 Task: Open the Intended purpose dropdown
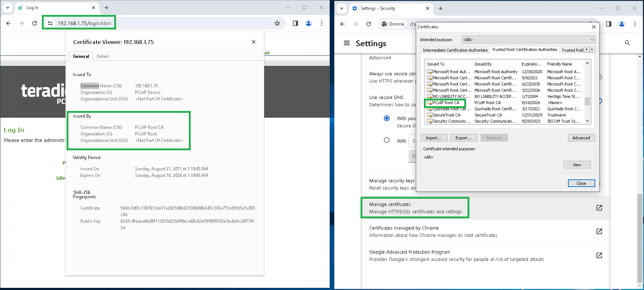point(528,40)
